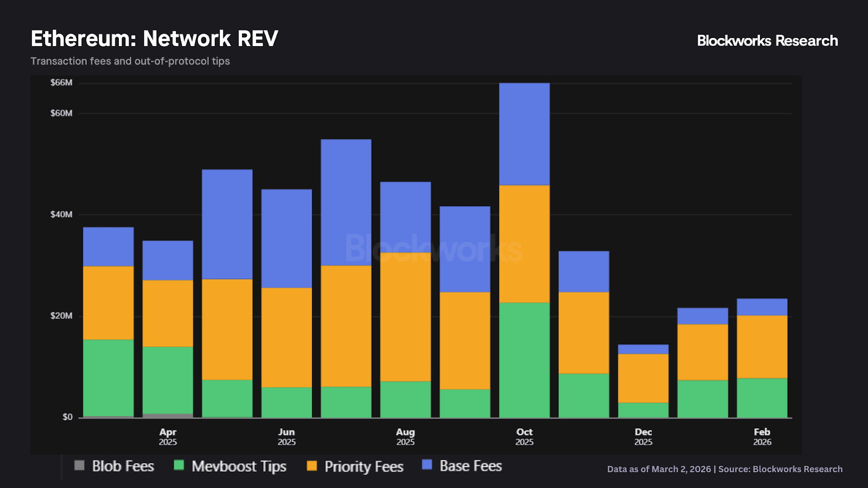Screen dimensions: 868x488
Task: Click the $60M y-axis label
Action: point(61,113)
